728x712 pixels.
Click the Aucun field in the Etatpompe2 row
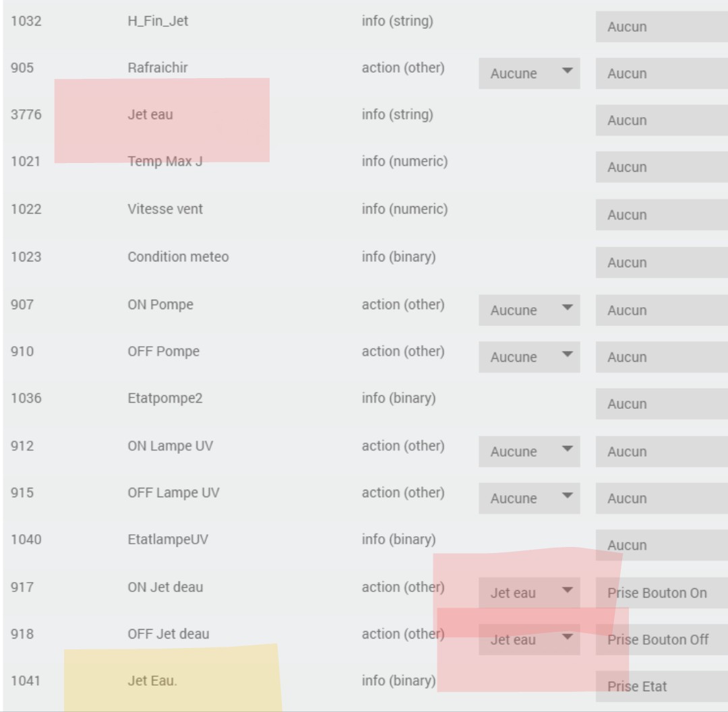[x=661, y=404]
